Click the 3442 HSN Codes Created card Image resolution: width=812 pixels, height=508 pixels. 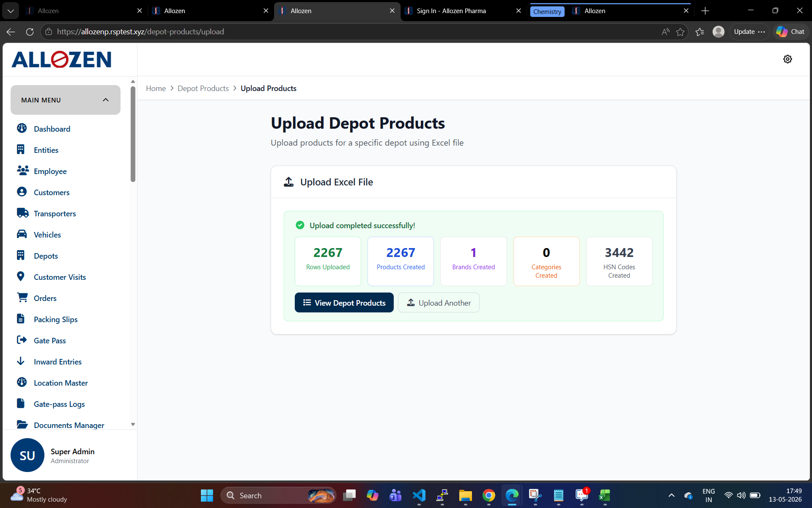click(x=619, y=261)
